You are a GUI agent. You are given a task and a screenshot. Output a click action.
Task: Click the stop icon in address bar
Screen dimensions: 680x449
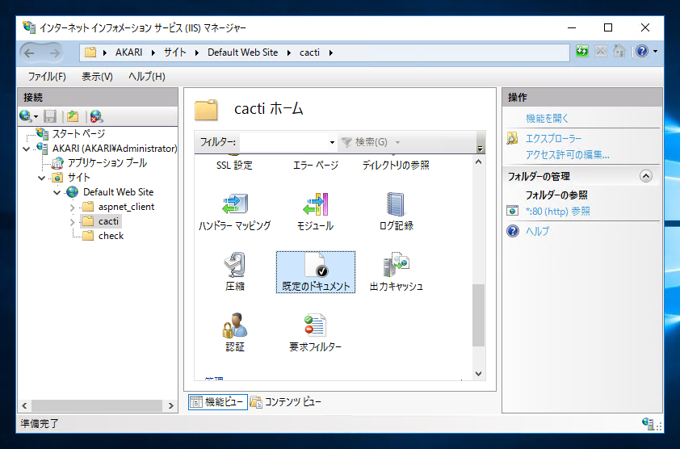click(x=601, y=52)
